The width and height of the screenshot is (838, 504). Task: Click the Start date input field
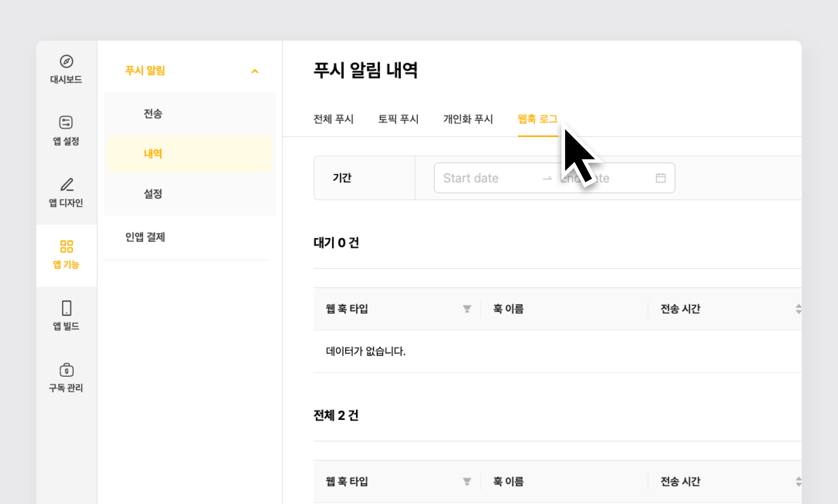(471, 178)
